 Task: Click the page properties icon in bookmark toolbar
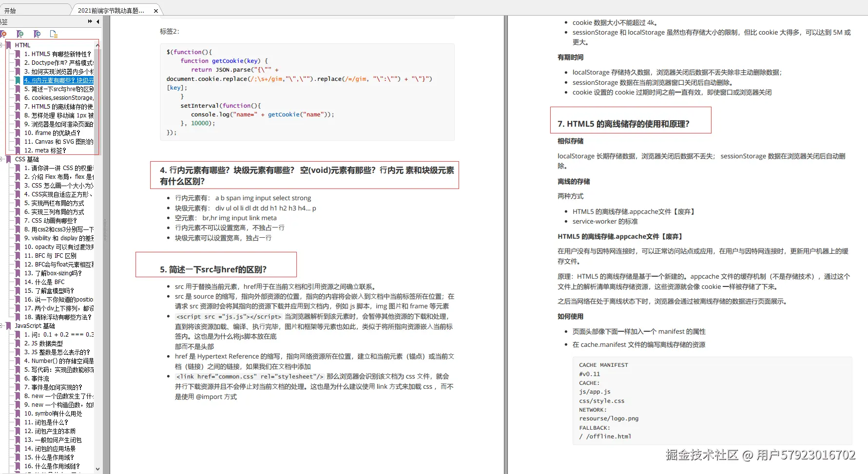54,34
